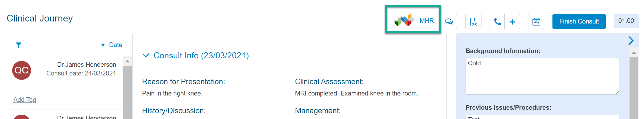Click the Clinical Journey page heading

tap(40, 18)
